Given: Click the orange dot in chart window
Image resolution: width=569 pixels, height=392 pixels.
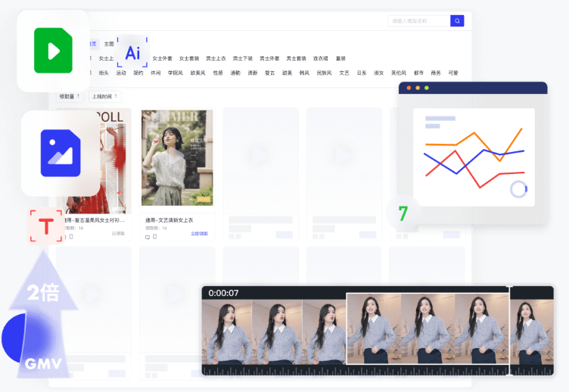Looking at the screenshot, I should (x=409, y=88).
